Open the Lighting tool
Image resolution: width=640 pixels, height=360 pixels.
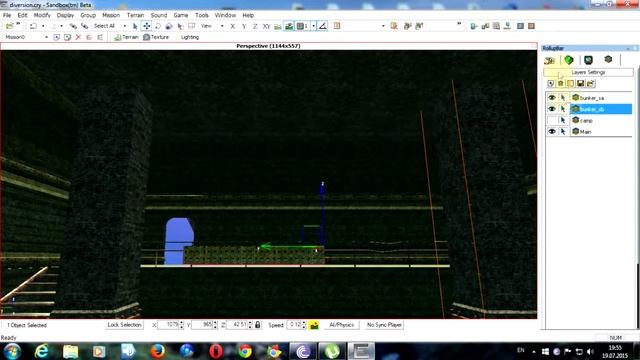[189, 37]
